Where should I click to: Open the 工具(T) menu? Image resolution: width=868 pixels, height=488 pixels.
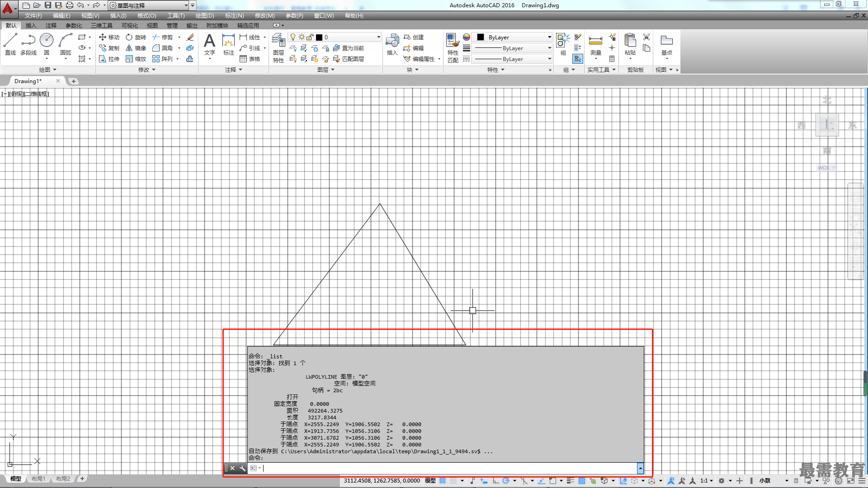[176, 16]
